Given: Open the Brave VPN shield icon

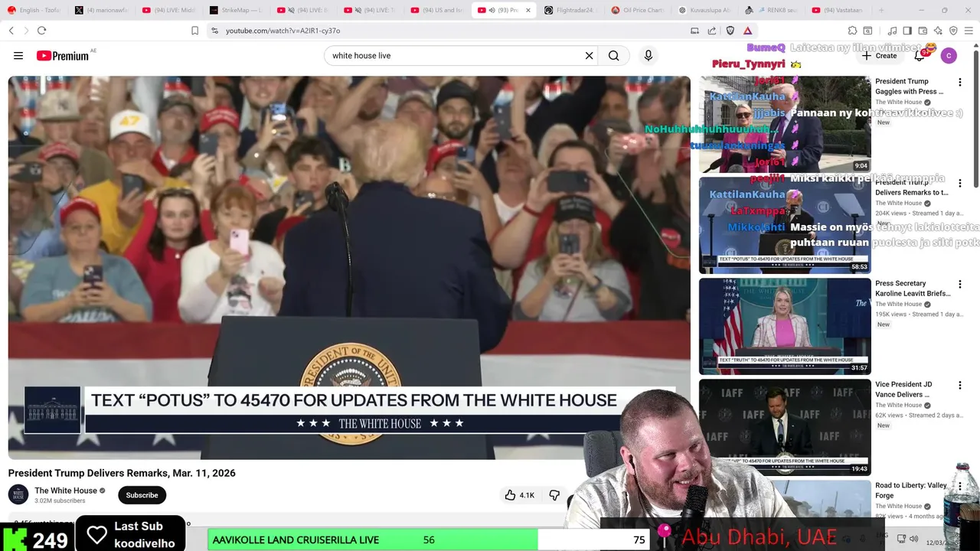Looking at the screenshot, I should click(x=953, y=31).
